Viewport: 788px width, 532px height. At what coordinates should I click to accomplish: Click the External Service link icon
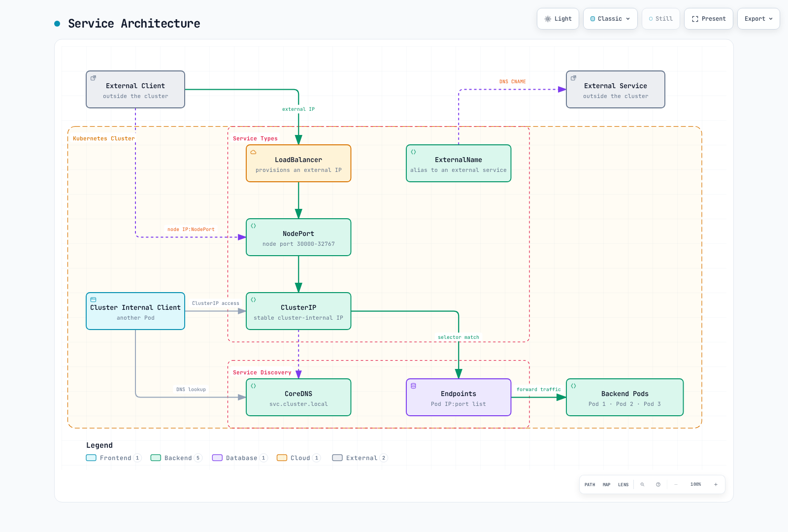pyautogui.click(x=573, y=78)
